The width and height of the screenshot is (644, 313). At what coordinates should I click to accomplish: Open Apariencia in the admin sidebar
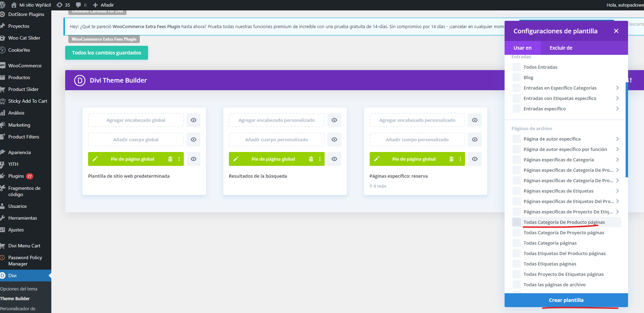pos(19,152)
